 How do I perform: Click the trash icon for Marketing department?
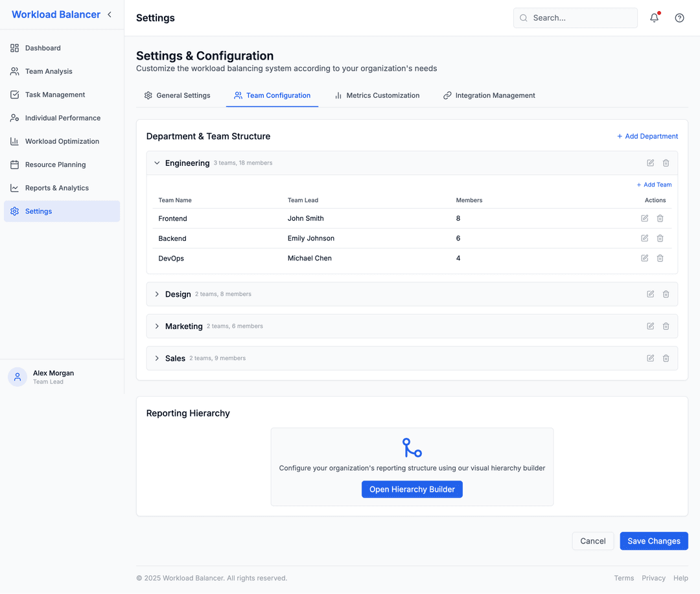click(x=666, y=326)
